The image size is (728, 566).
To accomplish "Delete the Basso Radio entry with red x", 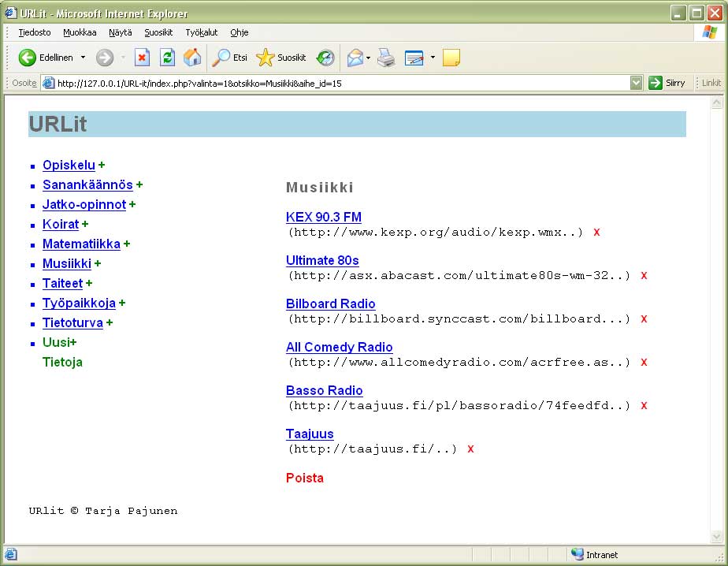I will (x=644, y=406).
